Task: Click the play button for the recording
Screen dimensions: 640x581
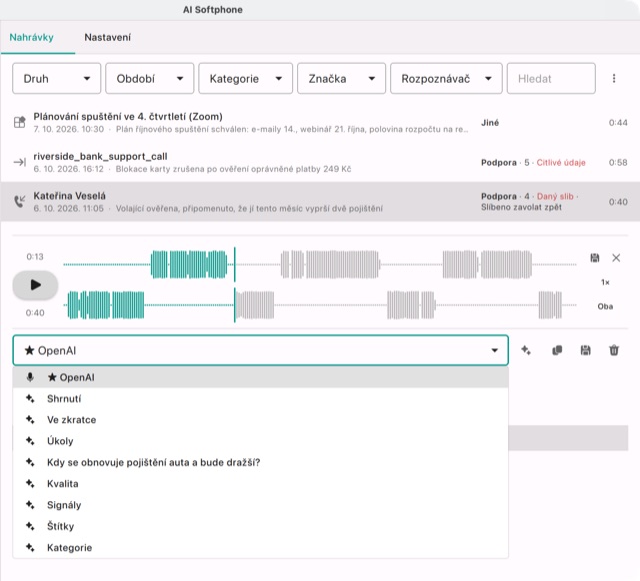Action: click(35, 285)
